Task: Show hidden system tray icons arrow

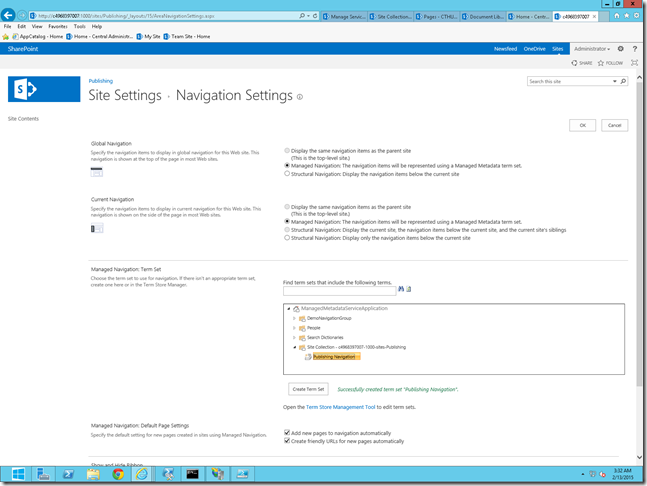Action: [x=583, y=474]
